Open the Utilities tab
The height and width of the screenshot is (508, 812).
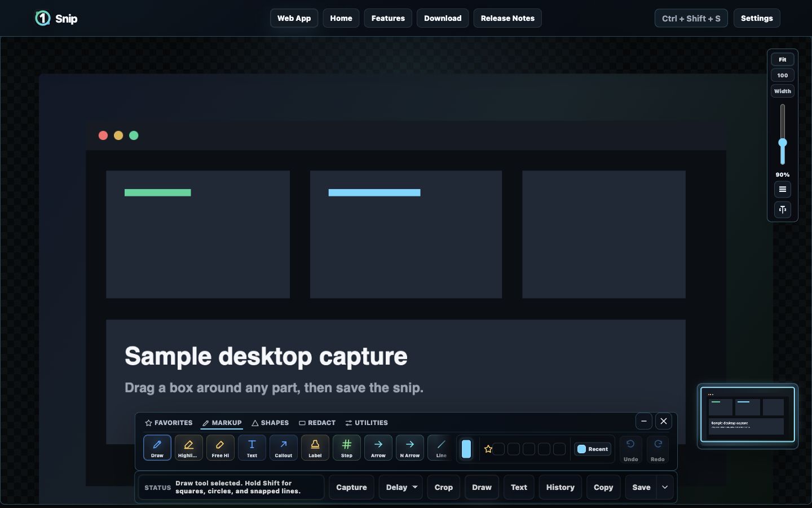(367, 423)
